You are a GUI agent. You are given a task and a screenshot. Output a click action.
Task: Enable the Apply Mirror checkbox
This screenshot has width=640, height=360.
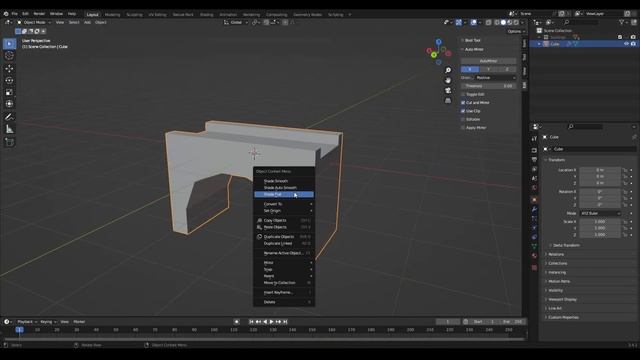pos(463,128)
